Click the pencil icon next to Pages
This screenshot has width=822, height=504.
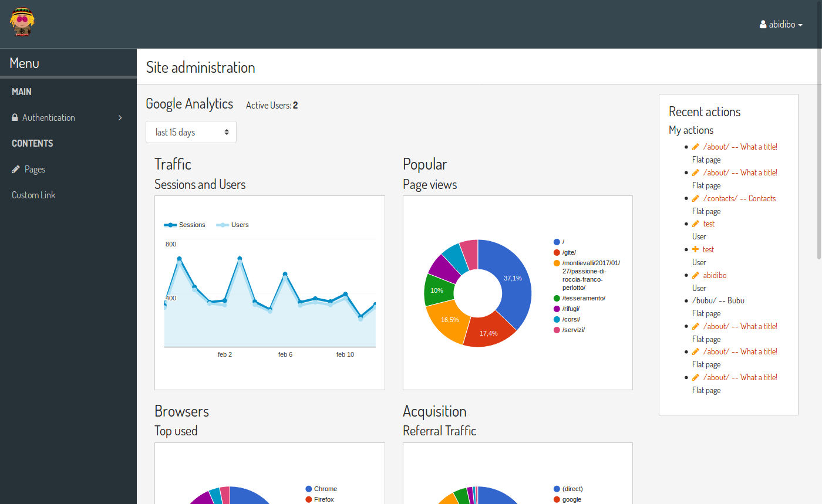tap(16, 169)
